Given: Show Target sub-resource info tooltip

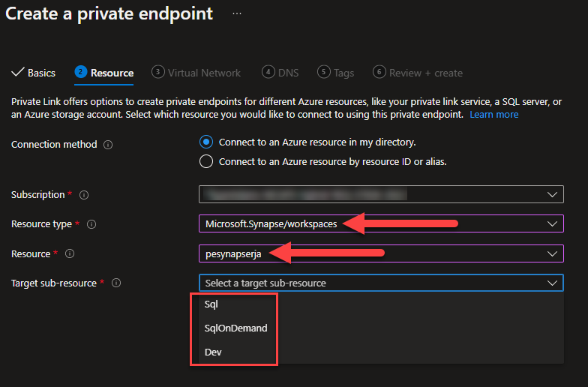Looking at the screenshot, I should click(x=116, y=283).
